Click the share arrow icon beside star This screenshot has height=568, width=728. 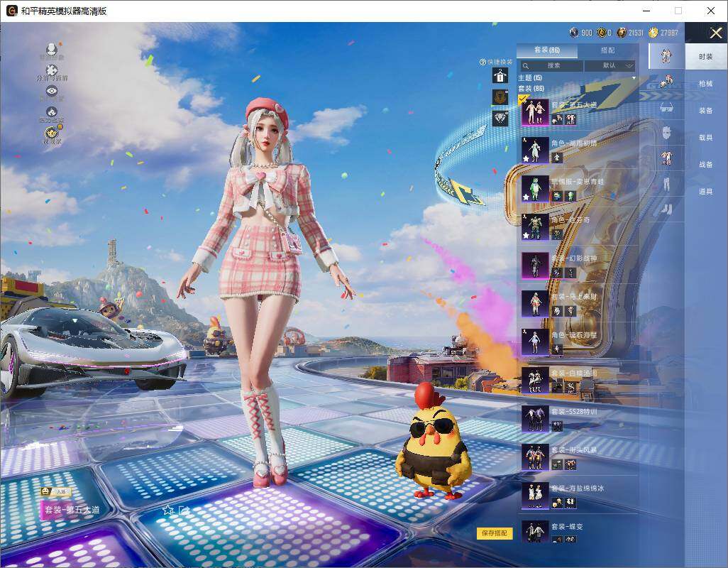click(x=184, y=511)
